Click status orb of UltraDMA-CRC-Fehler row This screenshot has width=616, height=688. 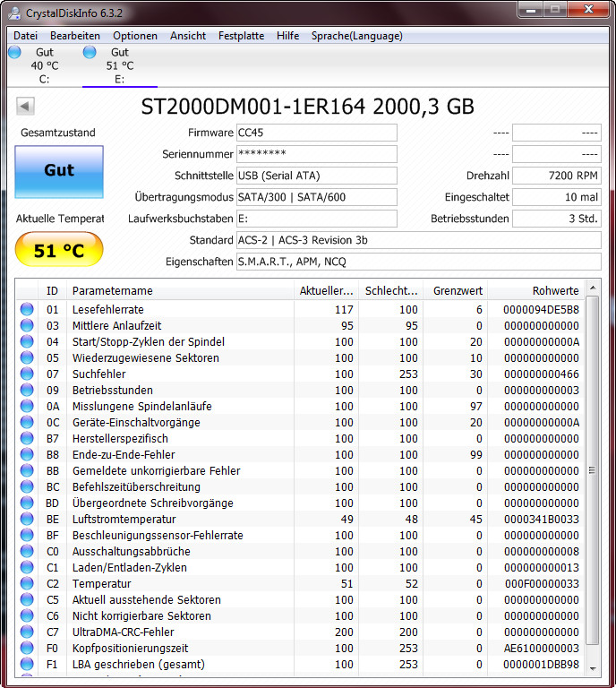coord(27,632)
